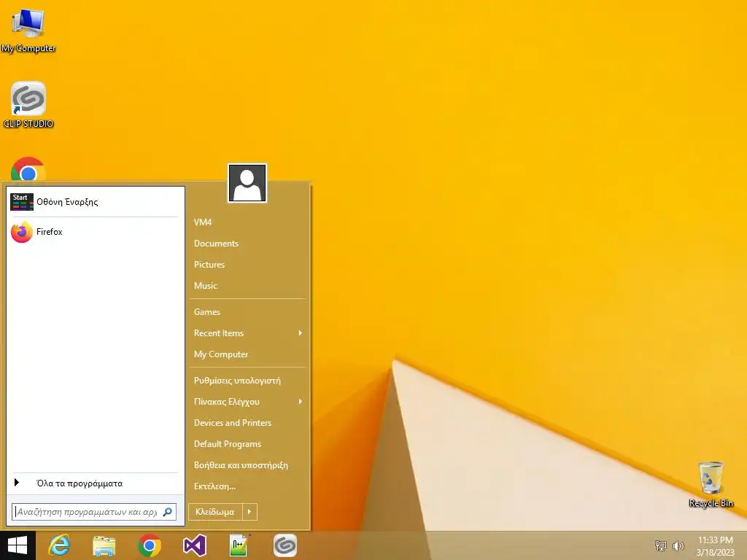Expand shutdown options arrow beside Κλείδωμα
This screenshot has height=560, width=747.
pyautogui.click(x=249, y=512)
